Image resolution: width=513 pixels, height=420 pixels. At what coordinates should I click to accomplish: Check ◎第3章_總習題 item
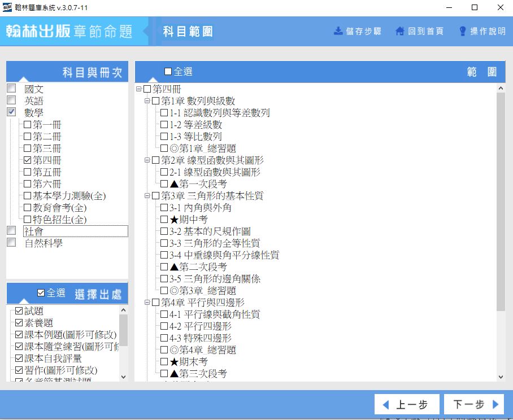coord(164,291)
